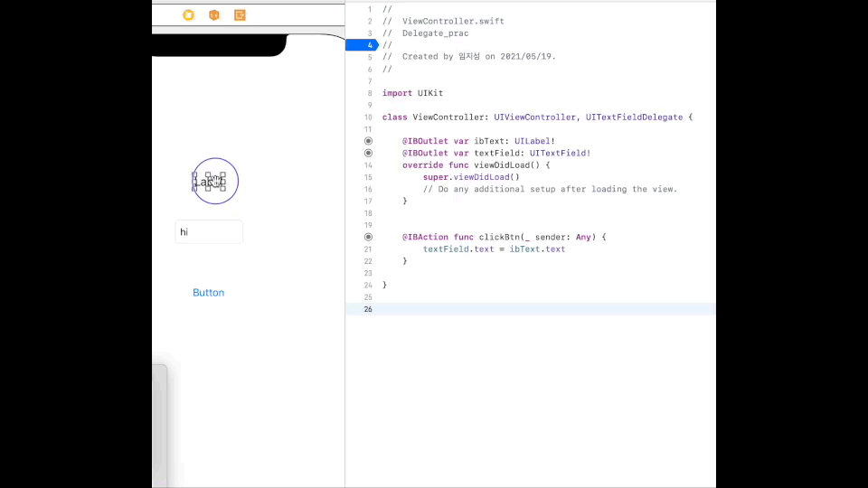The image size is (868, 488).
Task: Click 'super.viewDidLoad()' call
Action: 472,177
